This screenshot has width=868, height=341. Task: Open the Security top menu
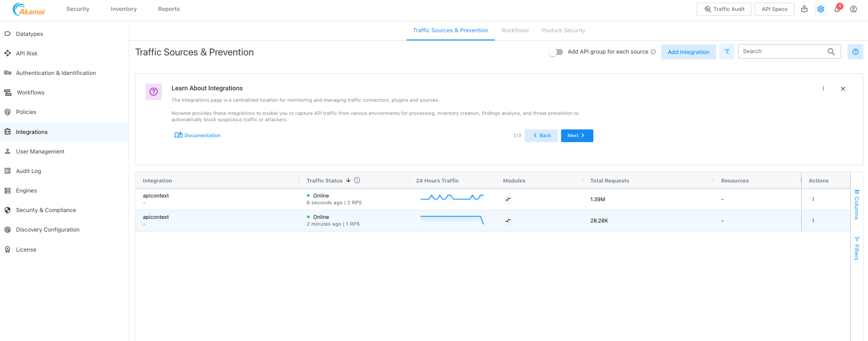pos(78,9)
